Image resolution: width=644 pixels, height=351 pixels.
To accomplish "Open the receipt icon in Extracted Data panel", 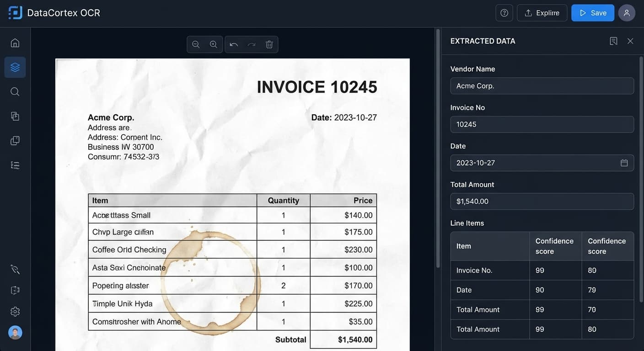I will coord(613,41).
